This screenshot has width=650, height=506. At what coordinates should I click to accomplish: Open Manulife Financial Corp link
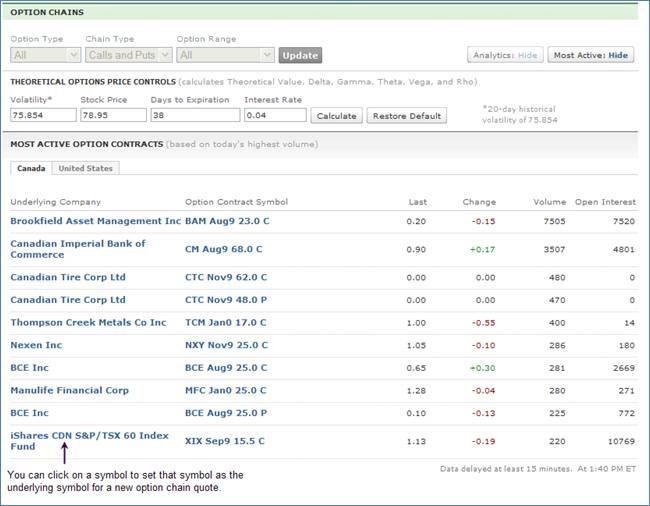70,390
